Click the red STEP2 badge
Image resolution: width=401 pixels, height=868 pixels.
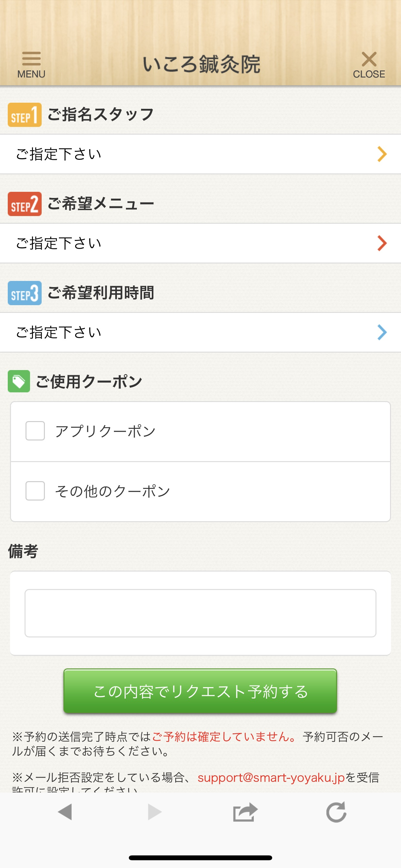pyautogui.click(x=25, y=204)
